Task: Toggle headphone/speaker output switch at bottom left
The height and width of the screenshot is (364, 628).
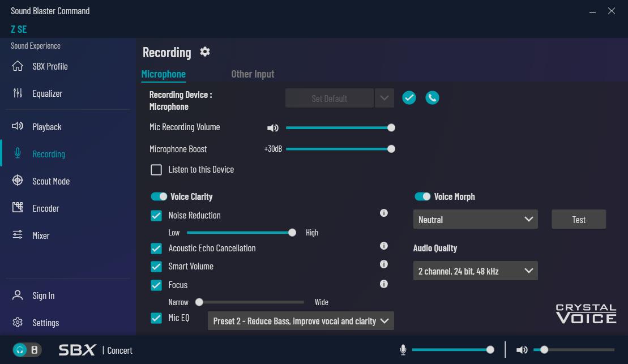Action: click(27, 350)
